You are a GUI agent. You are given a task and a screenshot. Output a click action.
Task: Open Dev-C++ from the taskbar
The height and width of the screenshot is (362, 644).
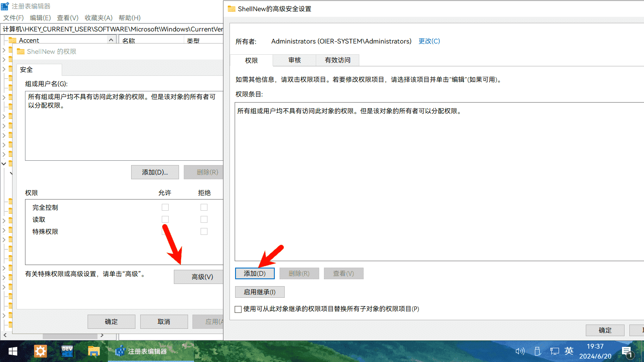[x=67, y=351]
